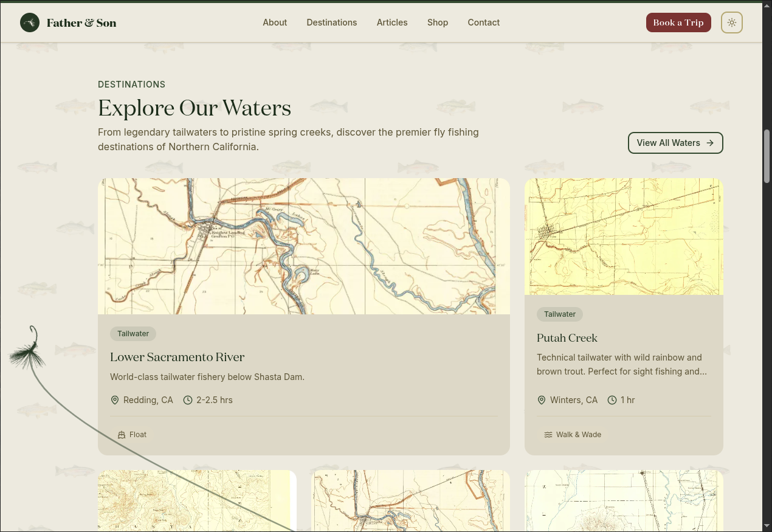Open the Contact page link

[x=484, y=22]
